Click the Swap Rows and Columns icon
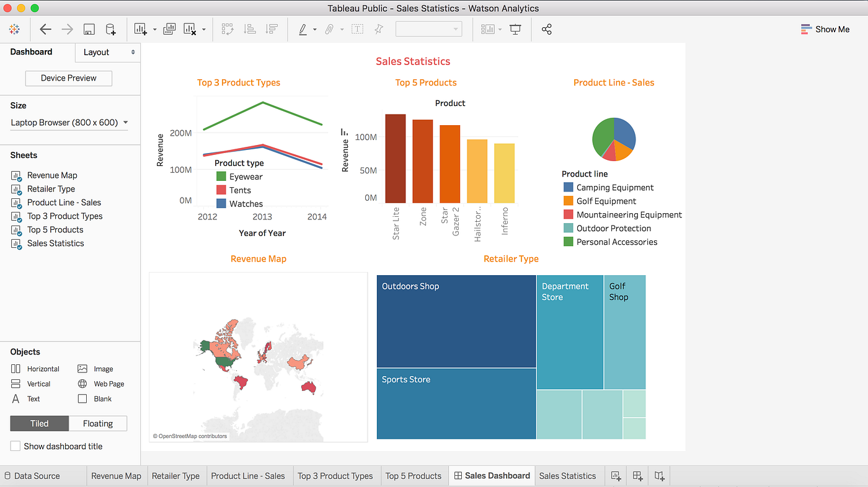The height and width of the screenshot is (487, 868). (x=228, y=29)
